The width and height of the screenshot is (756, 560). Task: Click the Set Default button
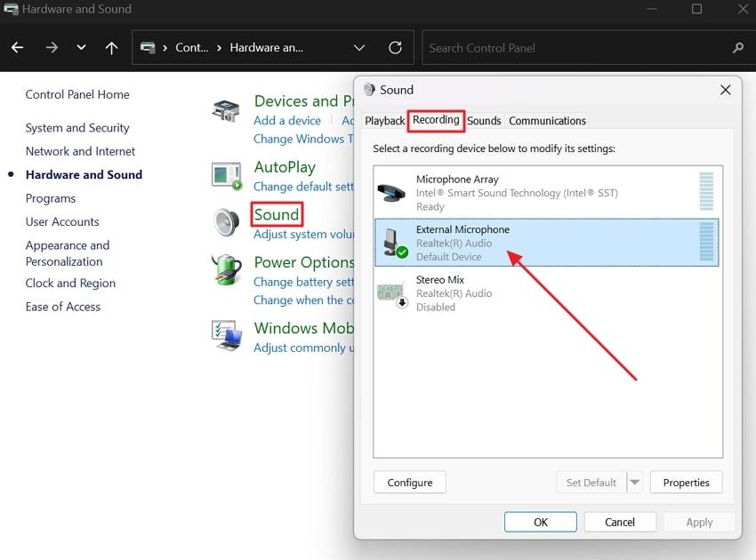tap(591, 483)
